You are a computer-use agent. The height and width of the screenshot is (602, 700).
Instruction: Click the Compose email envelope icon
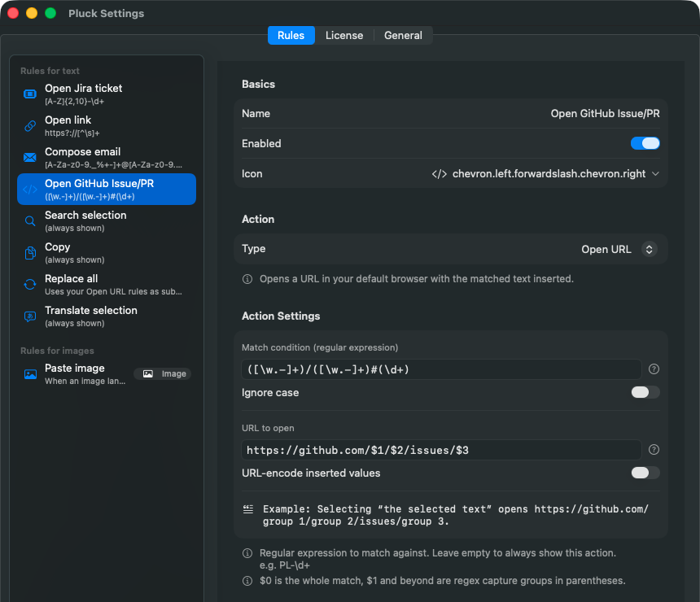pos(30,158)
